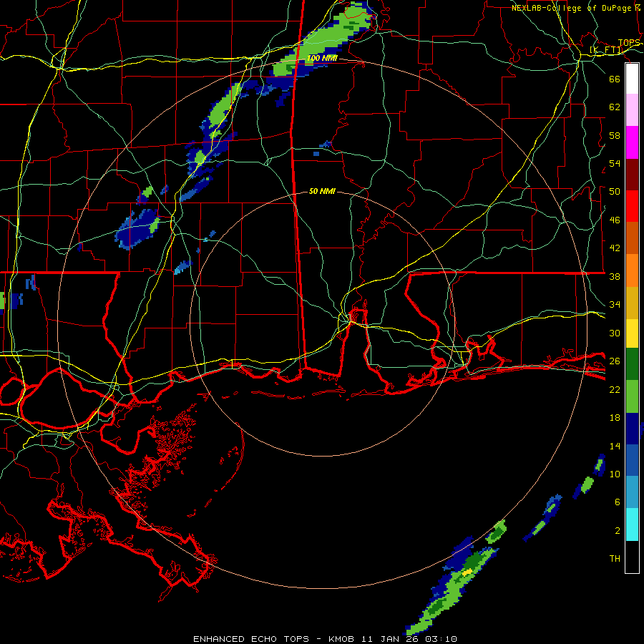Click the legend value '42'
644x644 pixels.
(x=615, y=248)
